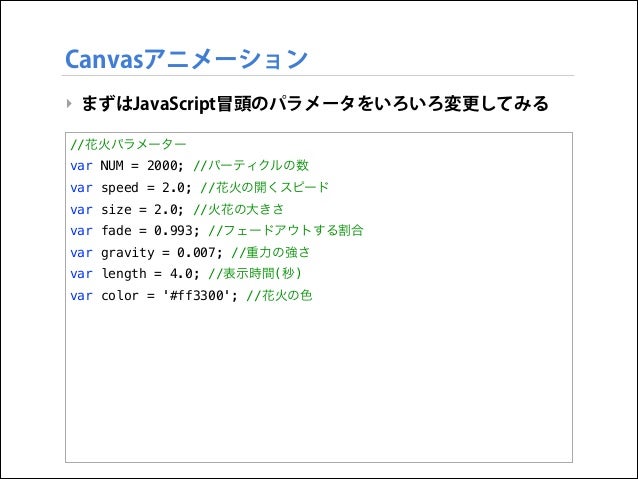This screenshot has width=638, height=479.
Task: Click the comment "//花火の開くスピード"
Action: click(x=264, y=187)
